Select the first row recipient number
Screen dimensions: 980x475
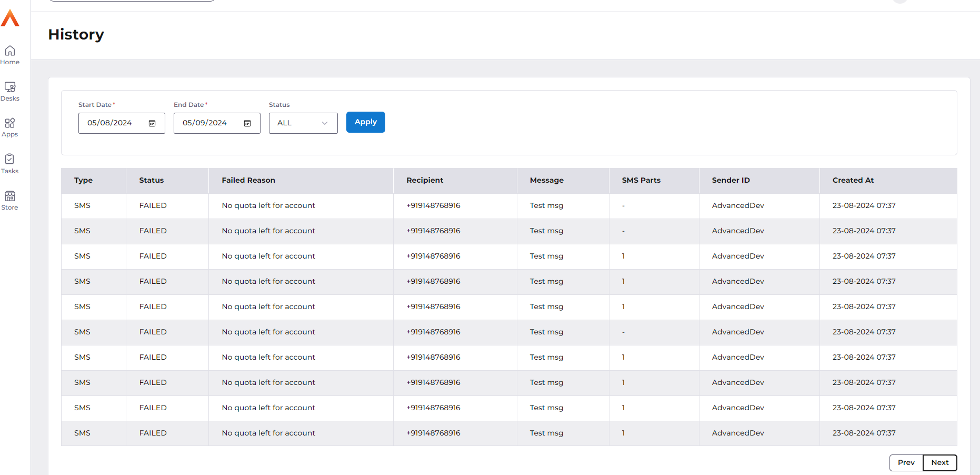[x=433, y=205]
